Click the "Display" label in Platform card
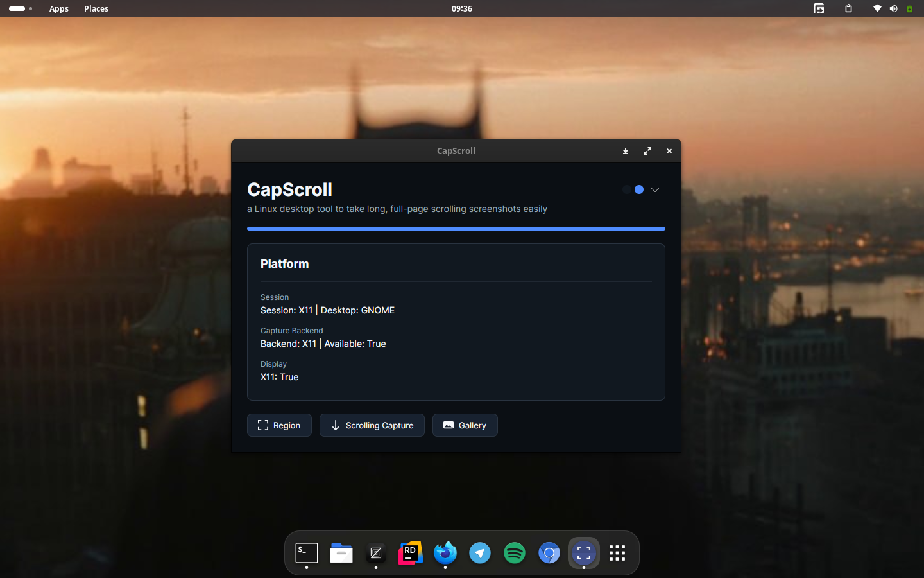 [273, 364]
